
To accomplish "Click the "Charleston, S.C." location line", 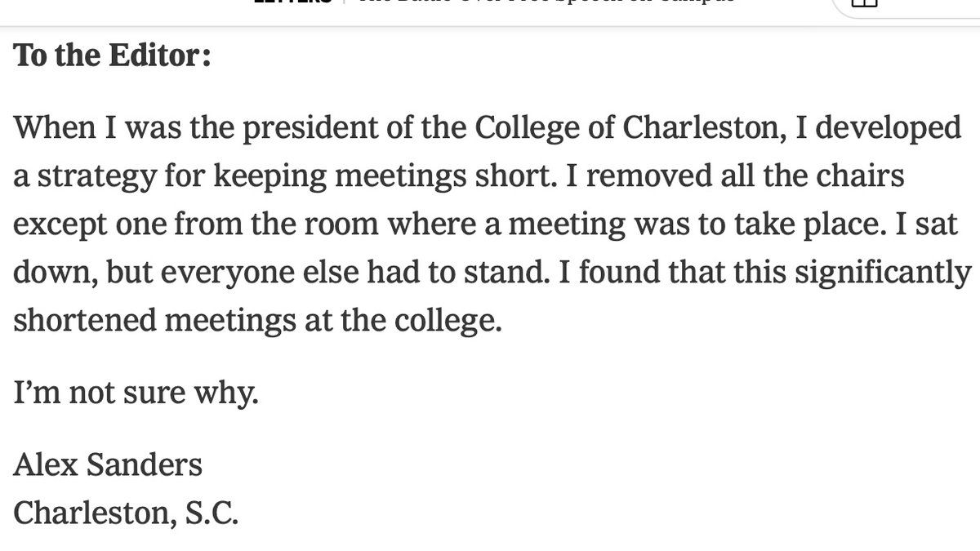I will [126, 513].
